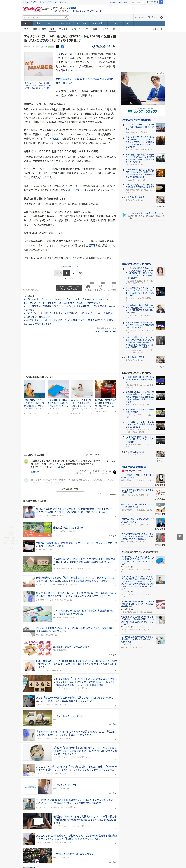The width and height of the screenshot is (186, 868).
Task: Click the ヘルプ link at top
Action: [x=127, y=2]
